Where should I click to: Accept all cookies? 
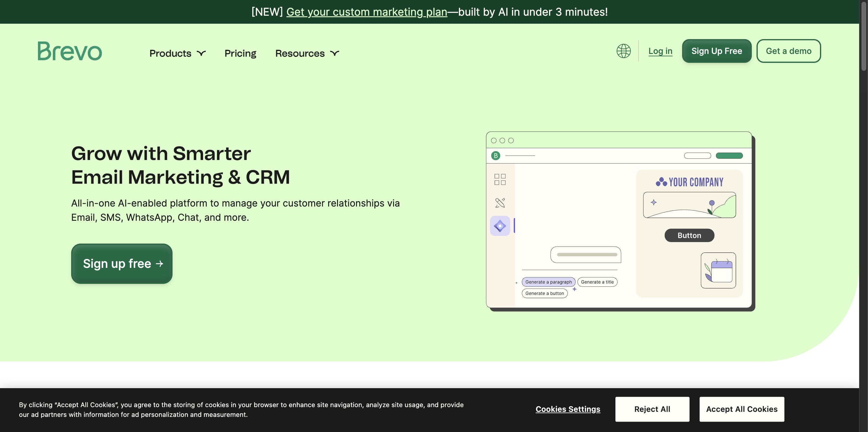[x=742, y=409]
